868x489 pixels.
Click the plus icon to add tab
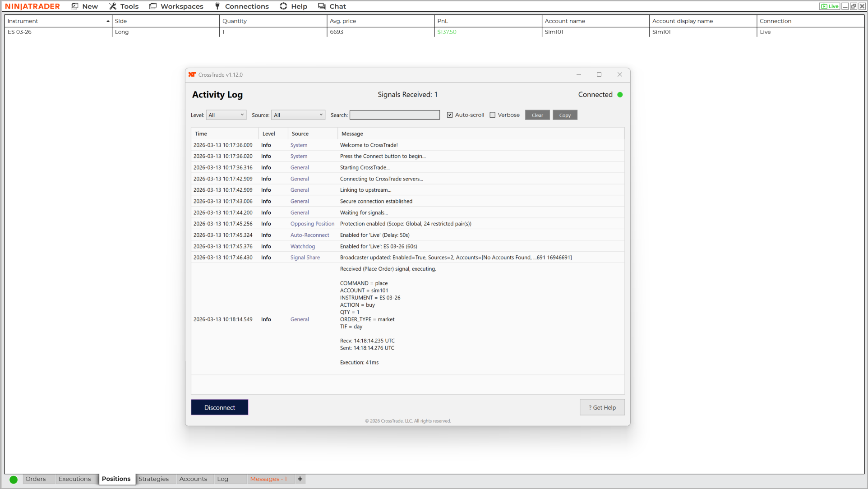point(300,479)
